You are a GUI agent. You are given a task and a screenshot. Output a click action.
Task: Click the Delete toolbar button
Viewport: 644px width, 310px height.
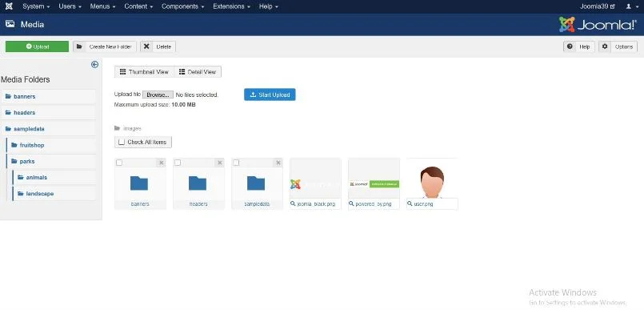pyautogui.click(x=158, y=46)
